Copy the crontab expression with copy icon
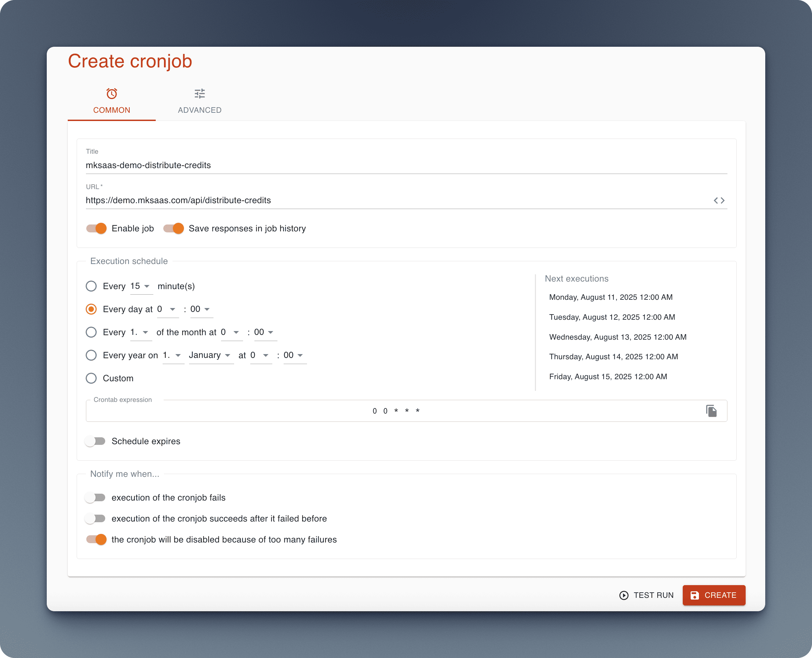The height and width of the screenshot is (658, 812). pos(711,411)
